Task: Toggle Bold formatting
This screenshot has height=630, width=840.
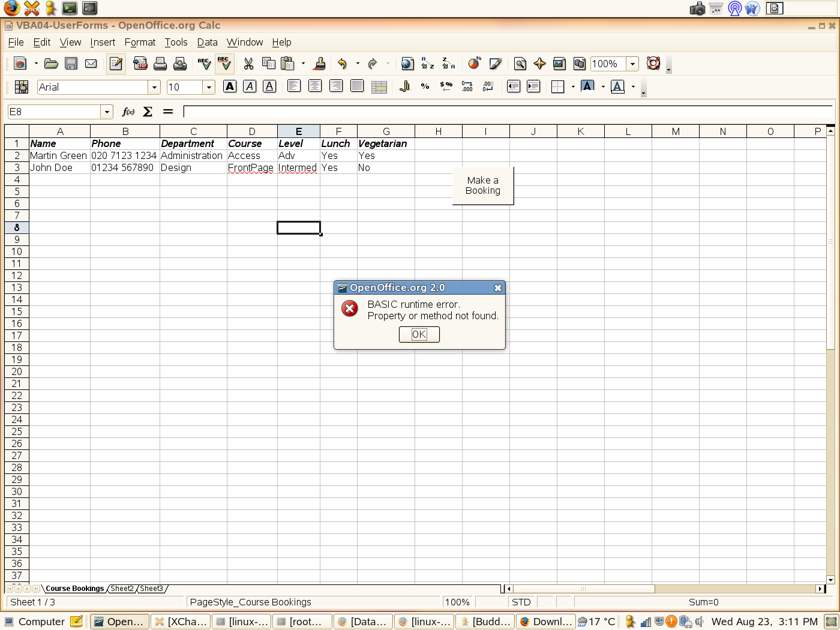Action: click(x=230, y=87)
